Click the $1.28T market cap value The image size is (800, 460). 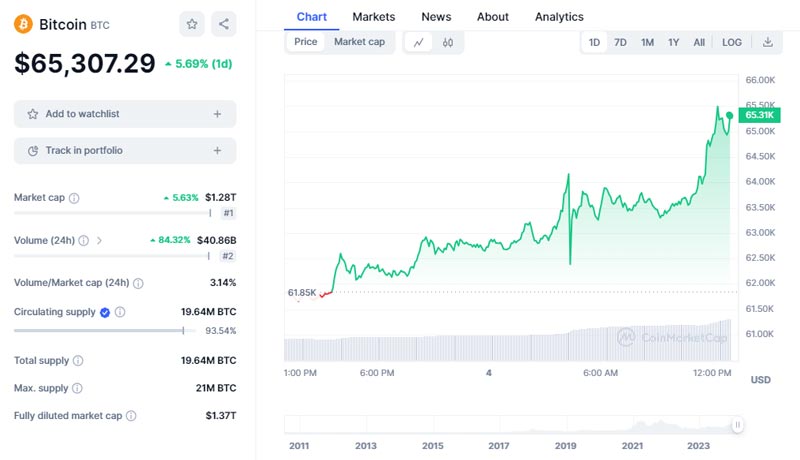(220, 197)
